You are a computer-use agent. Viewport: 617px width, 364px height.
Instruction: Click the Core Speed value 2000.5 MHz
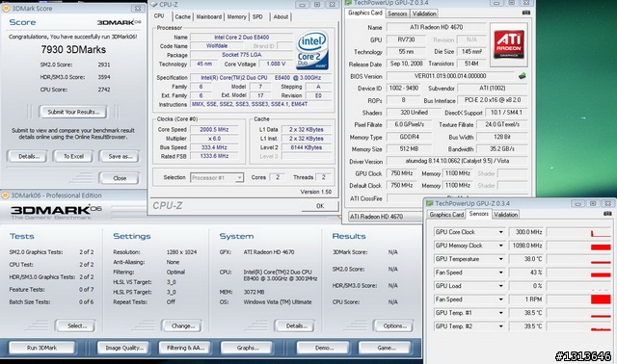tap(214, 129)
